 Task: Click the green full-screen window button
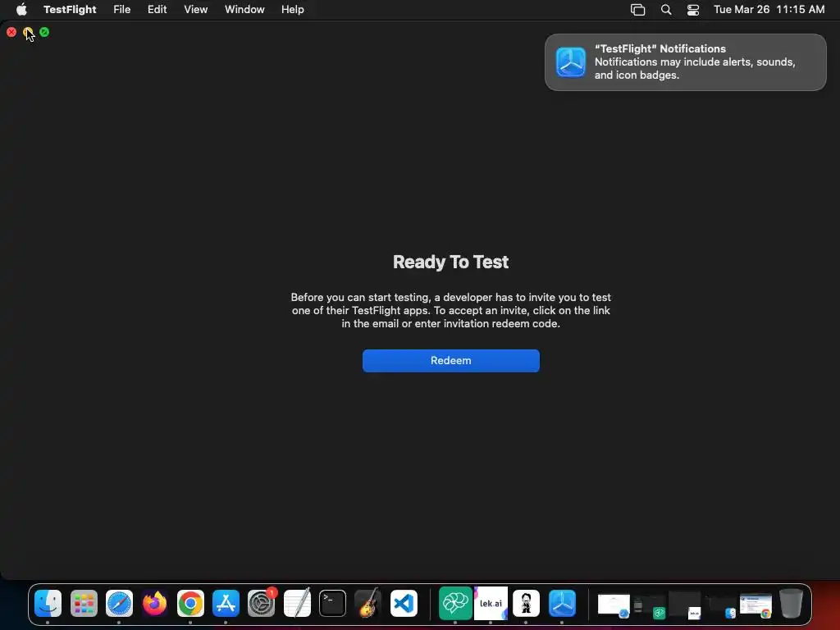click(x=44, y=32)
